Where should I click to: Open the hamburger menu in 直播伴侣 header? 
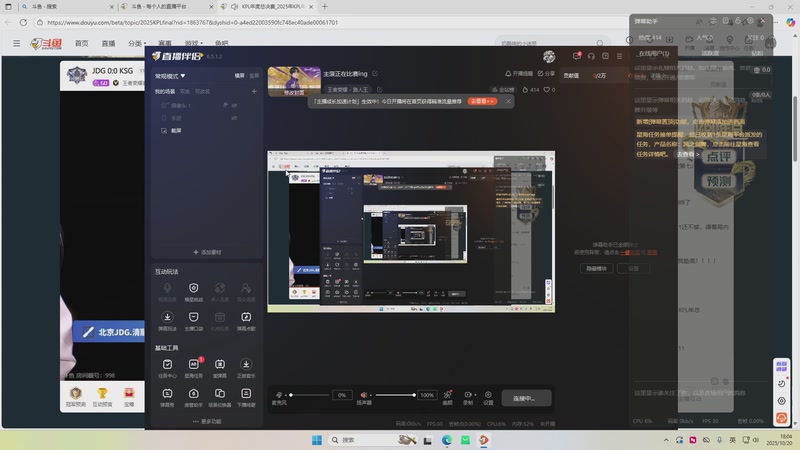click(x=619, y=56)
